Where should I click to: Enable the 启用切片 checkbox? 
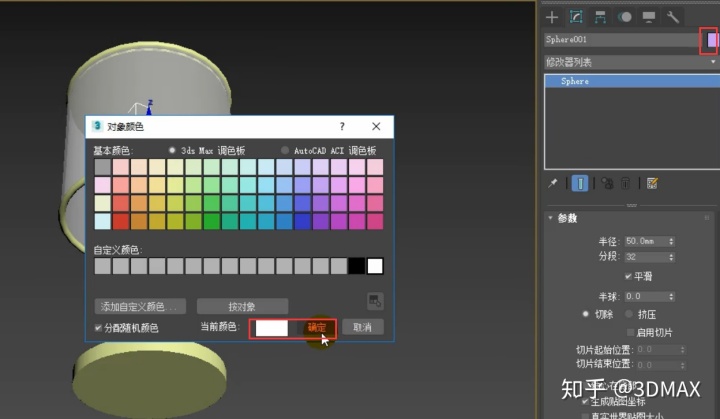[630, 332]
